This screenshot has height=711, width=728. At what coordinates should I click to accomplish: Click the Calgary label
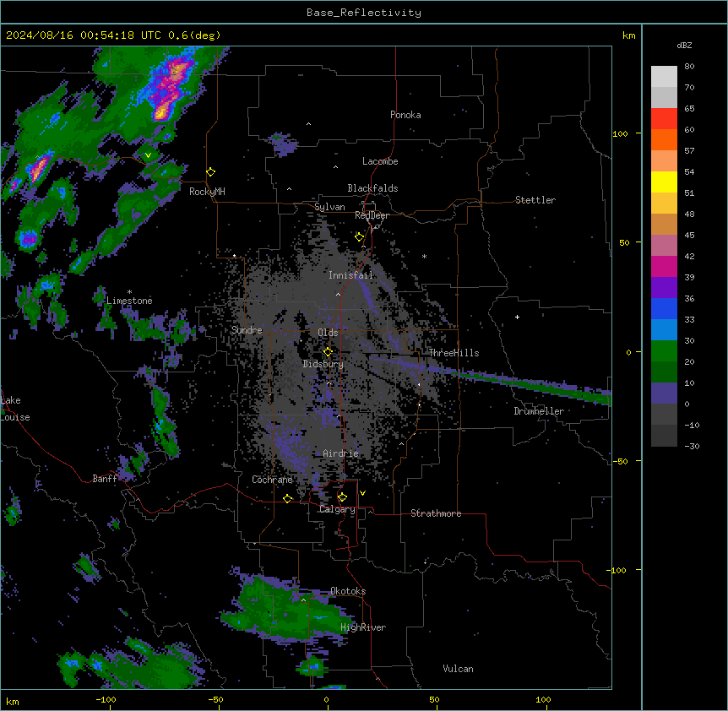[337, 509]
